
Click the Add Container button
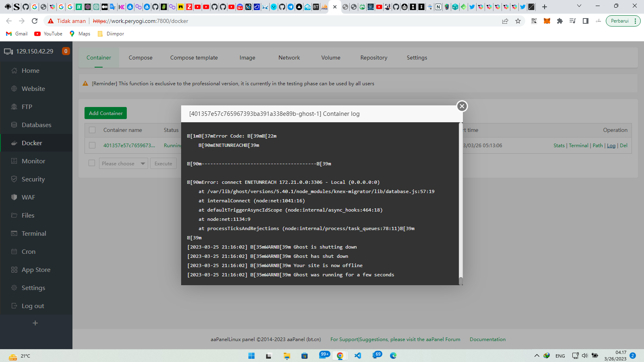click(105, 113)
